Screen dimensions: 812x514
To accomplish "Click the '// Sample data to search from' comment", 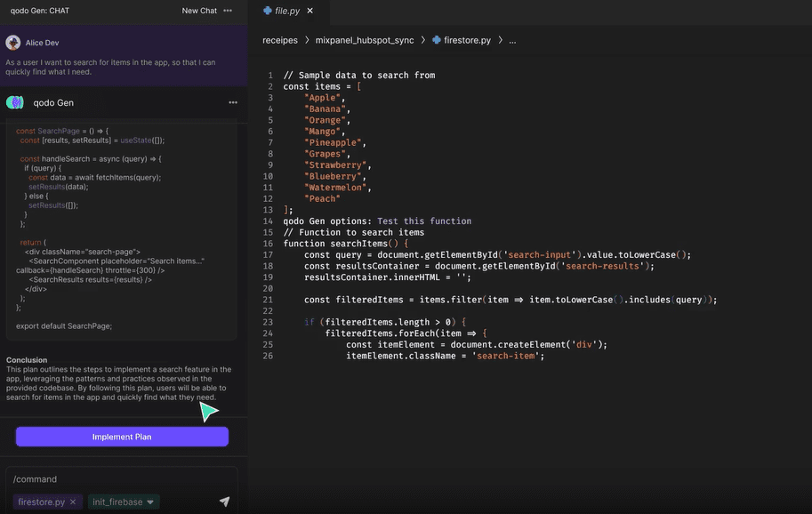I will pyautogui.click(x=359, y=76).
